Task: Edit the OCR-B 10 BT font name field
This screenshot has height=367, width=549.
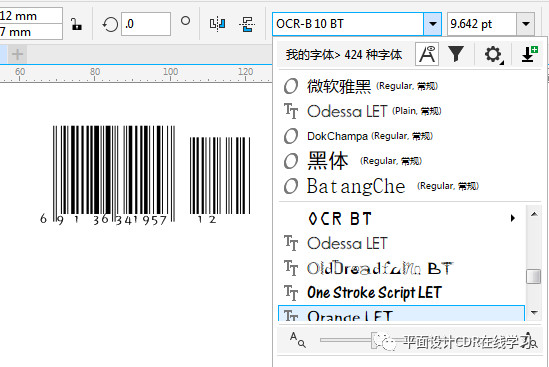Action: click(348, 24)
